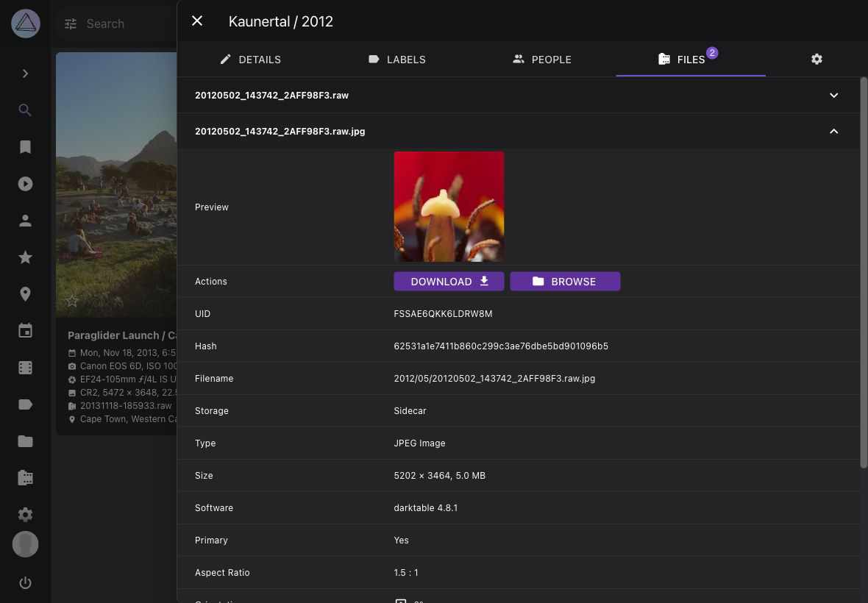Expand the 20120502_143742_2AFF98F3.raw file entry
The image size is (868, 603).
click(x=833, y=95)
